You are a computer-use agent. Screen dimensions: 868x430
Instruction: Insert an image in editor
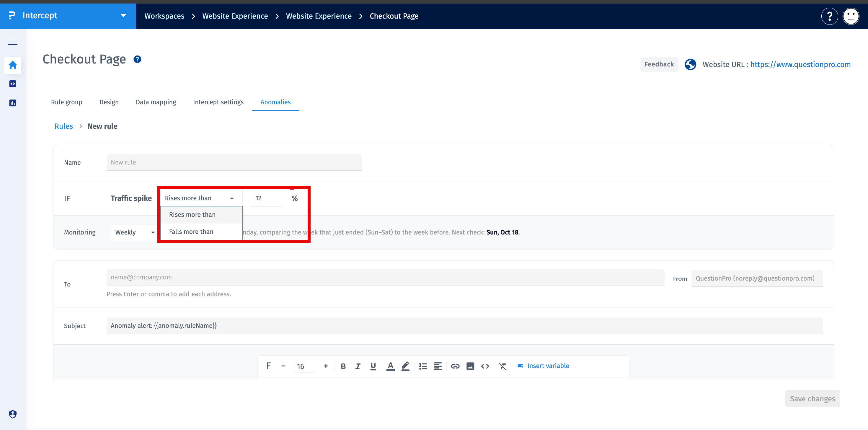[470, 366]
